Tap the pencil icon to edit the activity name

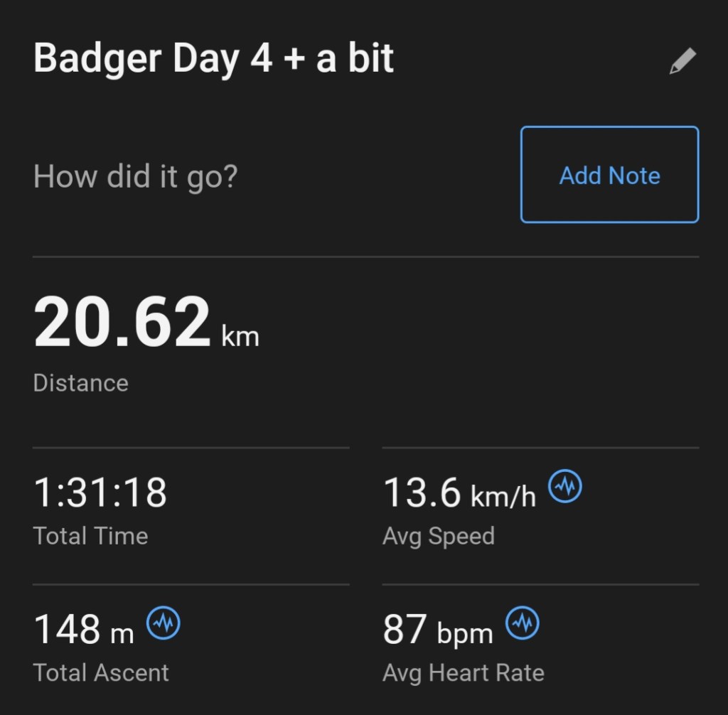pyautogui.click(x=682, y=62)
